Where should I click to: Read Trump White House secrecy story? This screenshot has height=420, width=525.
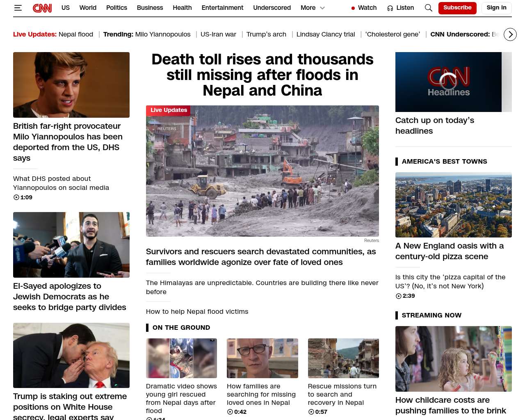point(70,406)
